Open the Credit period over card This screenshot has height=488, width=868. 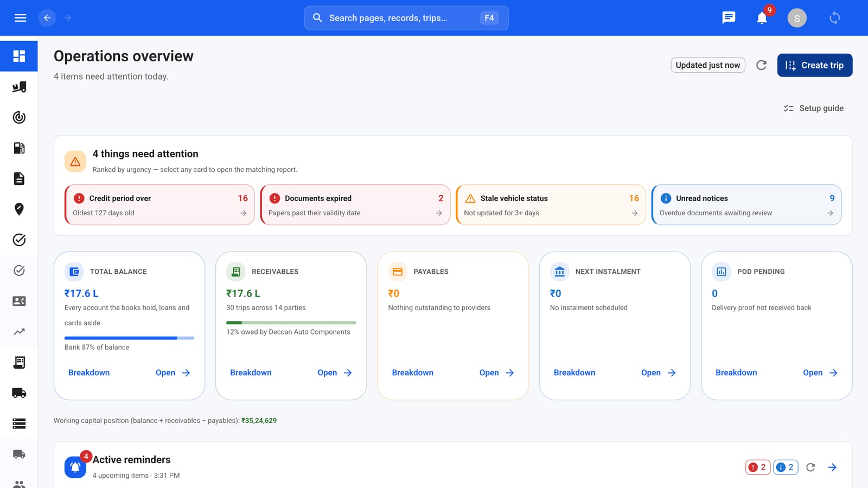tap(159, 205)
